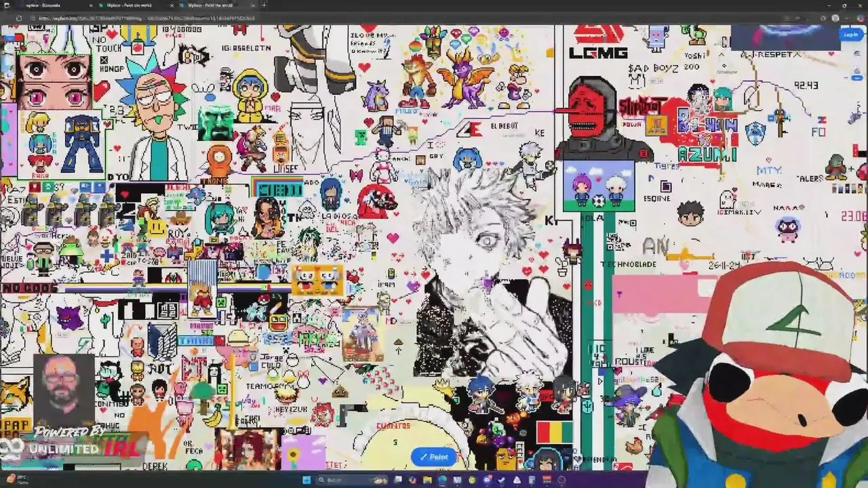Image resolution: width=868 pixels, height=488 pixels.
Task: Click the NO CODE text on canvas
Action: tap(29, 287)
